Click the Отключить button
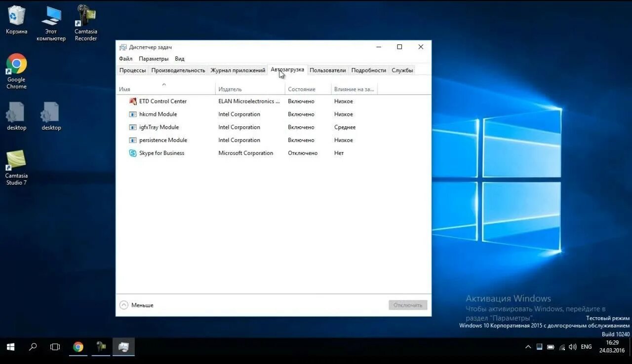632x364 pixels. point(407,305)
